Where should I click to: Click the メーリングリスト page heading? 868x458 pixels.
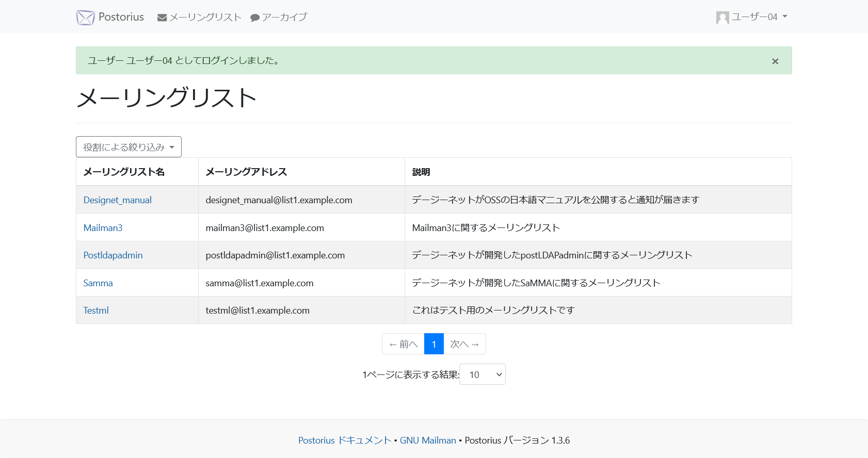tap(167, 97)
